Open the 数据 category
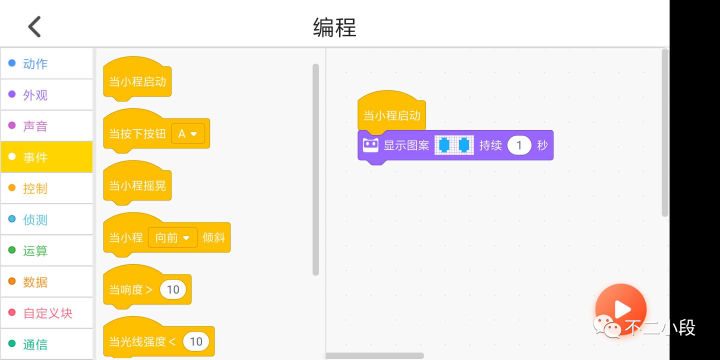 (46, 282)
